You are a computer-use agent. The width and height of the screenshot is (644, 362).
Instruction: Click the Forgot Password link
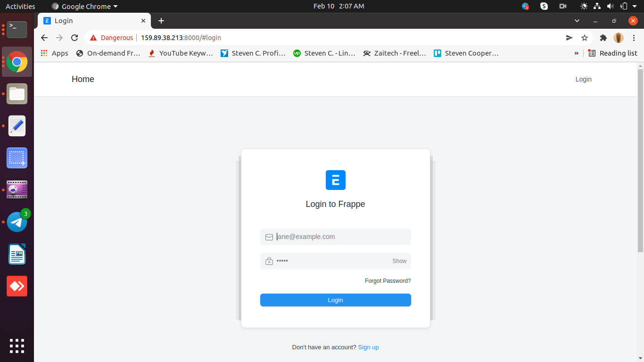(x=388, y=280)
